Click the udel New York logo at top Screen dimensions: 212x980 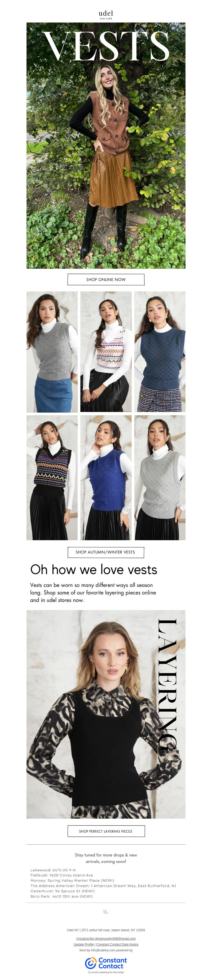(106, 15)
